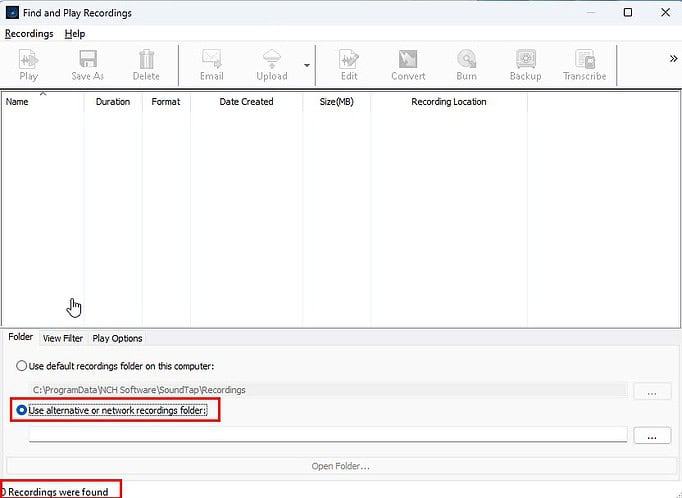682x498 pixels.
Task: Select default recordings folder radio option
Action: click(22, 366)
